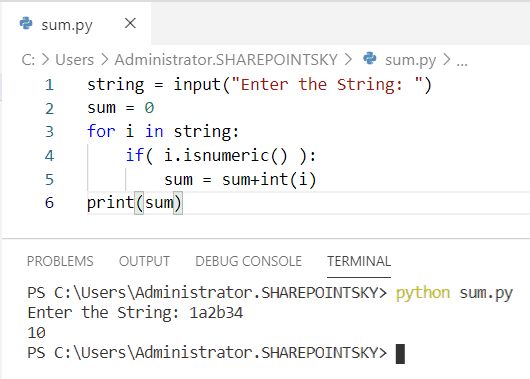Click line number 2 in gutter
This screenshot has height=379, width=530.
pyautogui.click(x=49, y=109)
